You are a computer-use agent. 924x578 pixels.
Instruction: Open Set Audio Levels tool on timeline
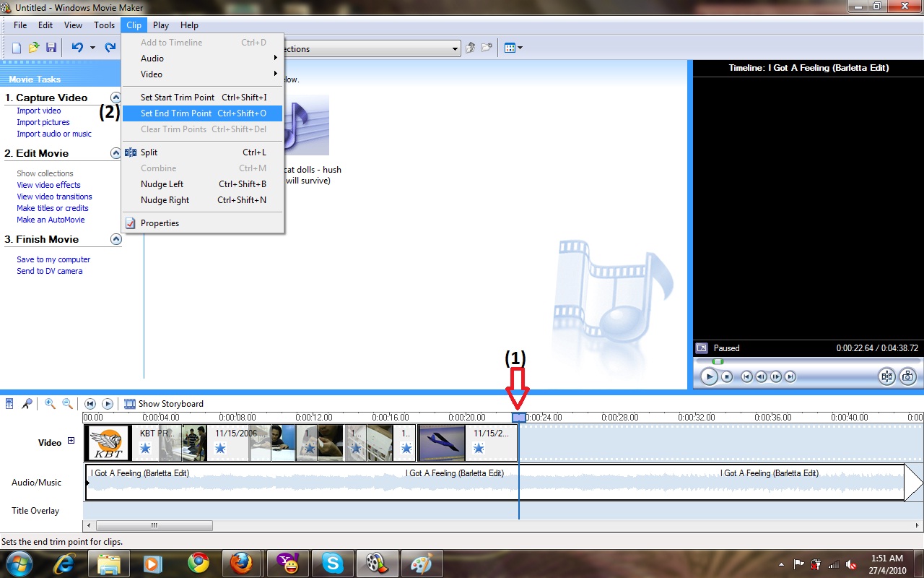coord(9,404)
